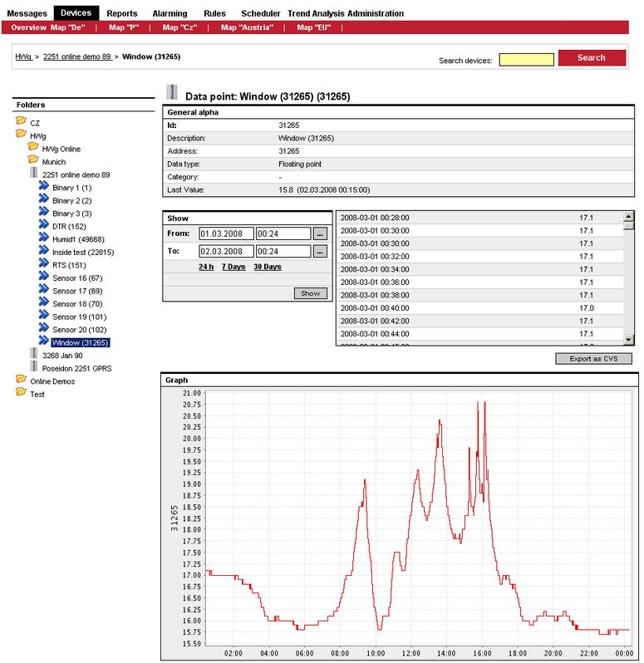Click the Inside test (22815) arrow icon
Image resolution: width=644 pixels, height=663 pixels.
click(43, 250)
